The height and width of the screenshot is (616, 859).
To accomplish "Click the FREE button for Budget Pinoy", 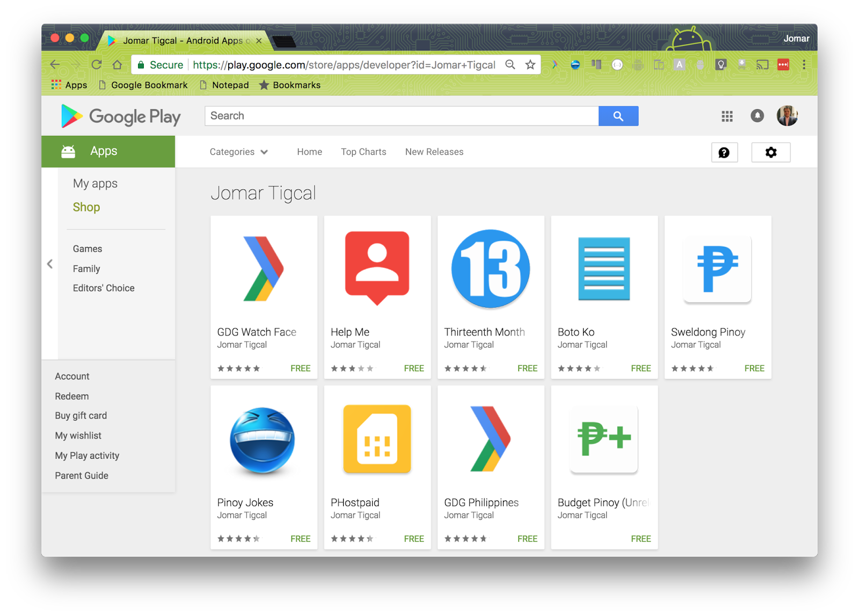I will 641,539.
